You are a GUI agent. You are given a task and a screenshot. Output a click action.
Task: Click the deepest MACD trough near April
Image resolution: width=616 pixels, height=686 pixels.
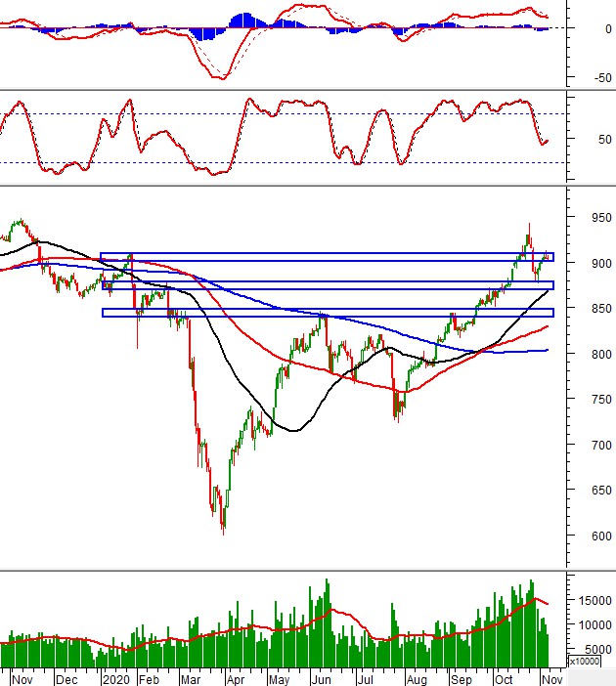tap(224, 77)
